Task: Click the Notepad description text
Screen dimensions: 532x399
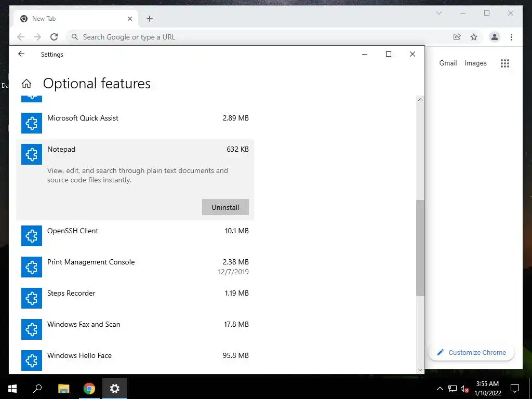Action: 137,175
